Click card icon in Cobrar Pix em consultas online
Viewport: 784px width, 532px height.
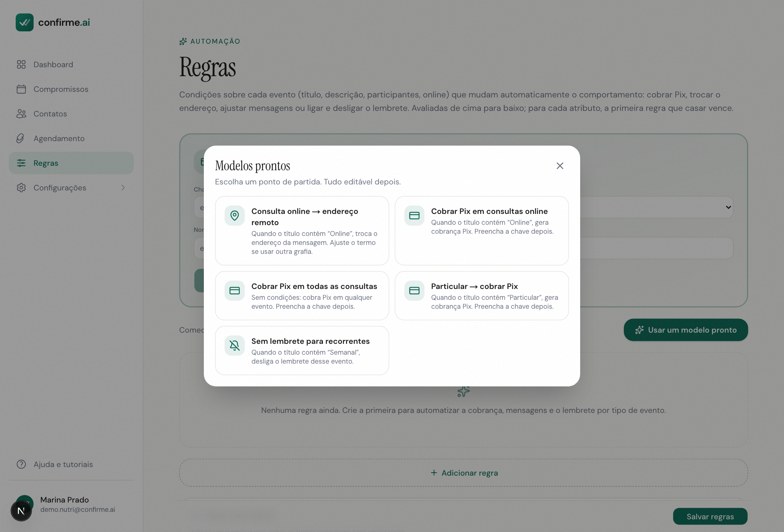[x=414, y=215]
